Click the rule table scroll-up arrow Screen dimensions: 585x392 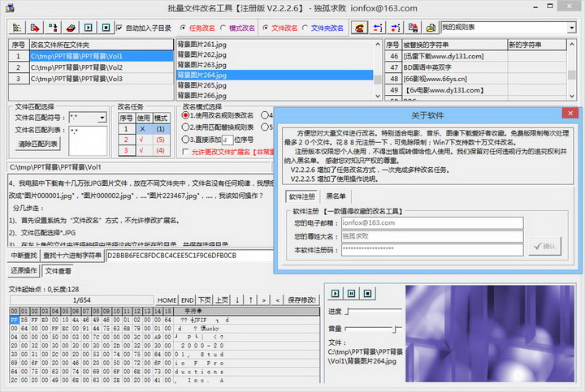pos(571,44)
